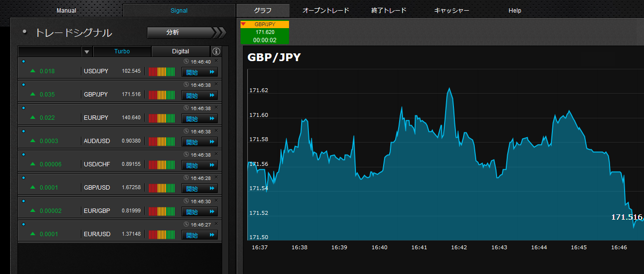
Task: Dismiss the EUR/GBP signal with its X
Action: [216, 200]
